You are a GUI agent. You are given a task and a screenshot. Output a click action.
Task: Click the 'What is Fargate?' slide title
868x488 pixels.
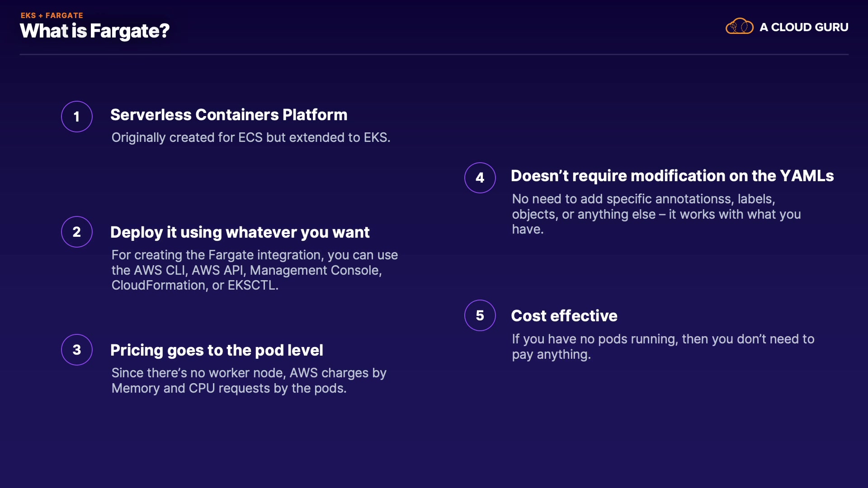click(94, 31)
